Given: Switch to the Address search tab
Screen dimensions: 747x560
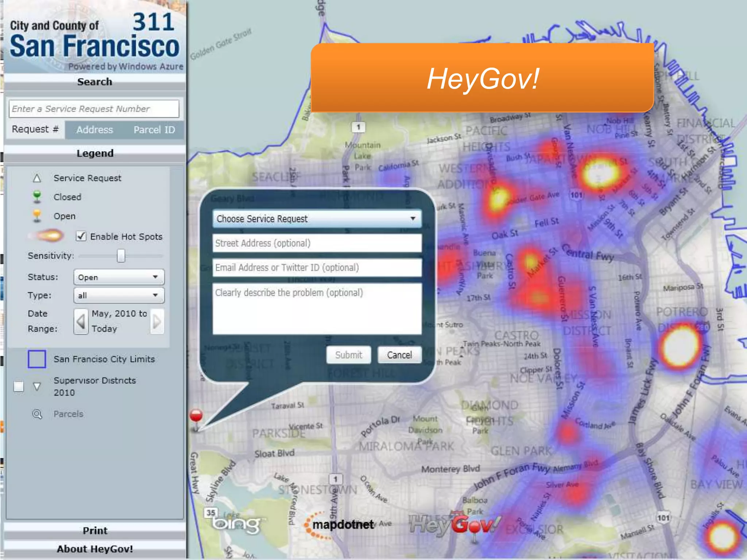Looking at the screenshot, I should [94, 130].
